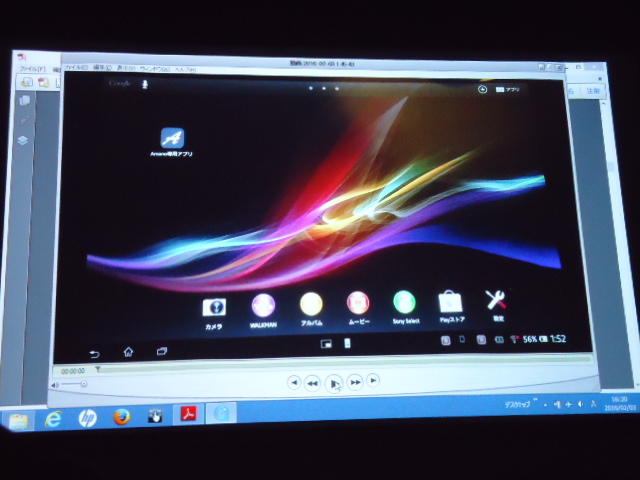Click the fast-forward button in the media player
640x480 pixels.
tap(355, 382)
